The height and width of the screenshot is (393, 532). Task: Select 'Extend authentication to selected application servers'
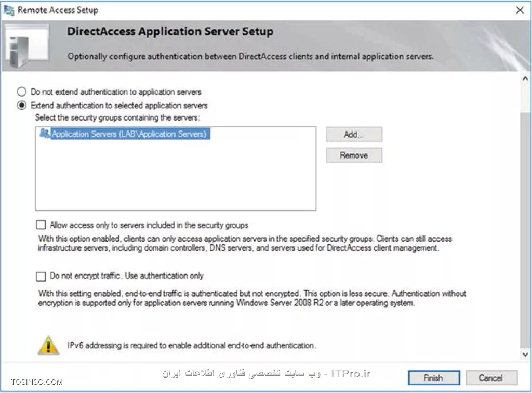(x=22, y=105)
